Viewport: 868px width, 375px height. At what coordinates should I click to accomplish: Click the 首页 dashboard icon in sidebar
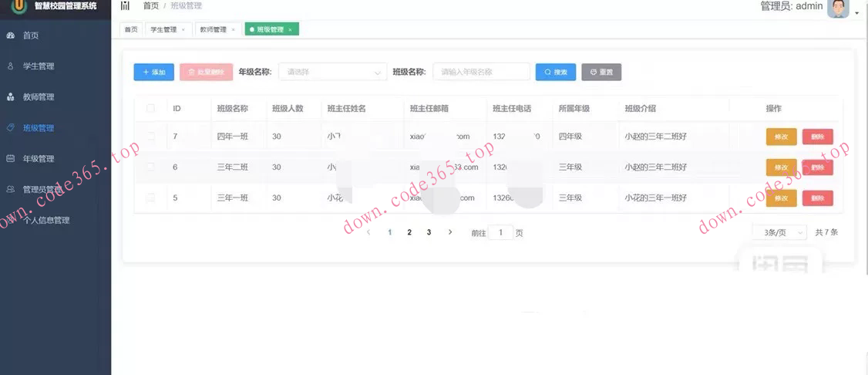coord(10,35)
